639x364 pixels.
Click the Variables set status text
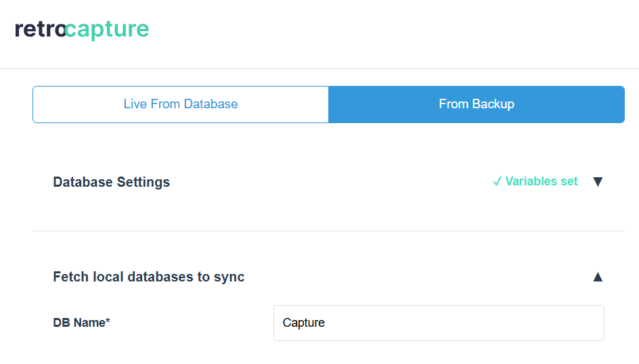point(542,181)
